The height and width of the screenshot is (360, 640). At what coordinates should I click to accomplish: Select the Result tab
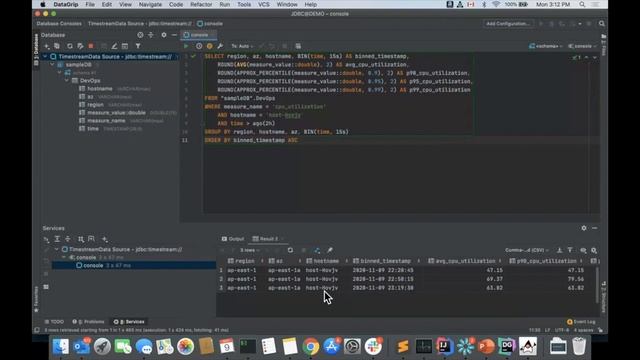[x=267, y=239]
